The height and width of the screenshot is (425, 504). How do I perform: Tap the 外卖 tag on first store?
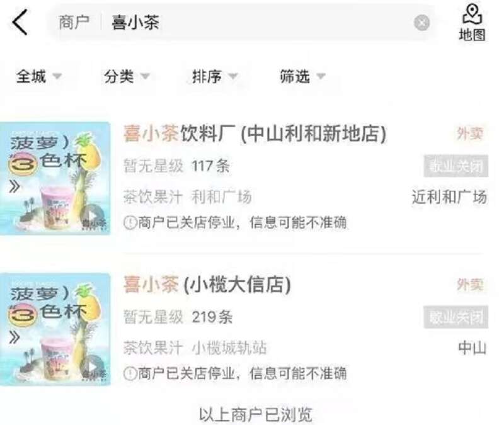(470, 133)
